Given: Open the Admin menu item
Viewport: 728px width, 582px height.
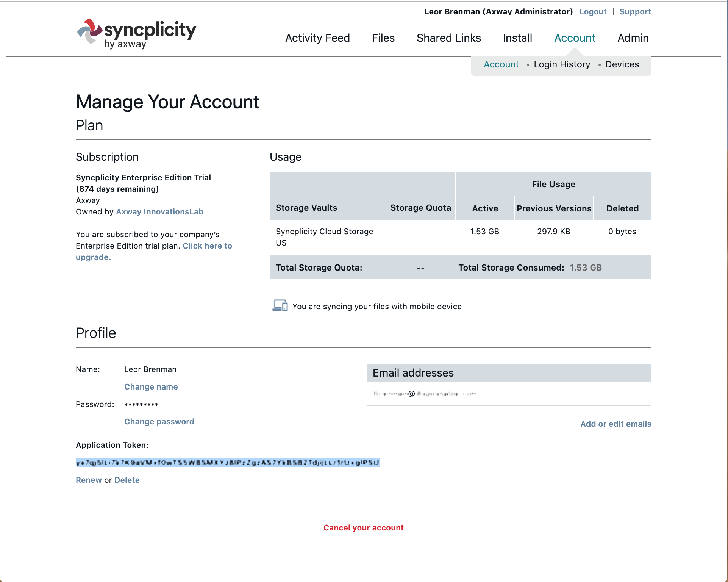Looking at the screenshot, I should (x=633, y=38).
